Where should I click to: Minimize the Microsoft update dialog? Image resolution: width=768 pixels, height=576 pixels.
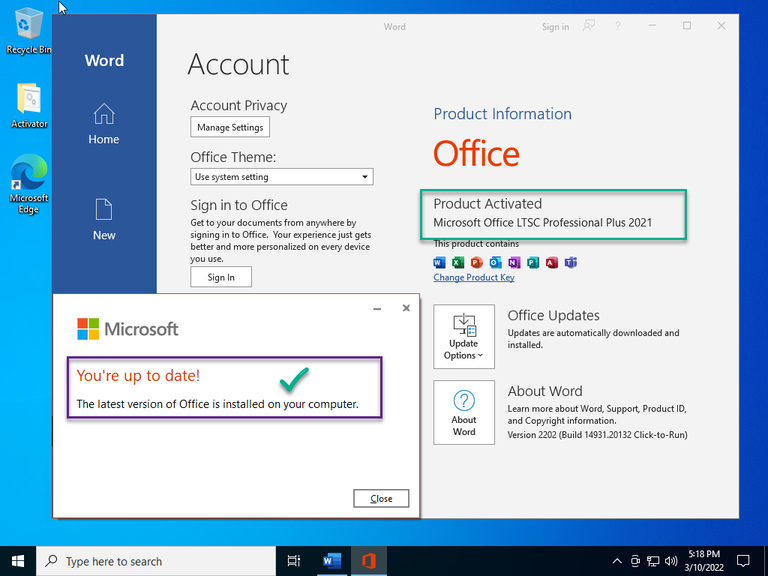(377, 309)
